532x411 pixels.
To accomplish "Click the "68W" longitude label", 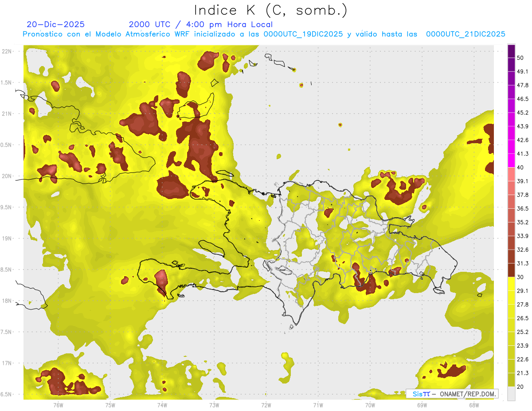I will coord(473,405).
